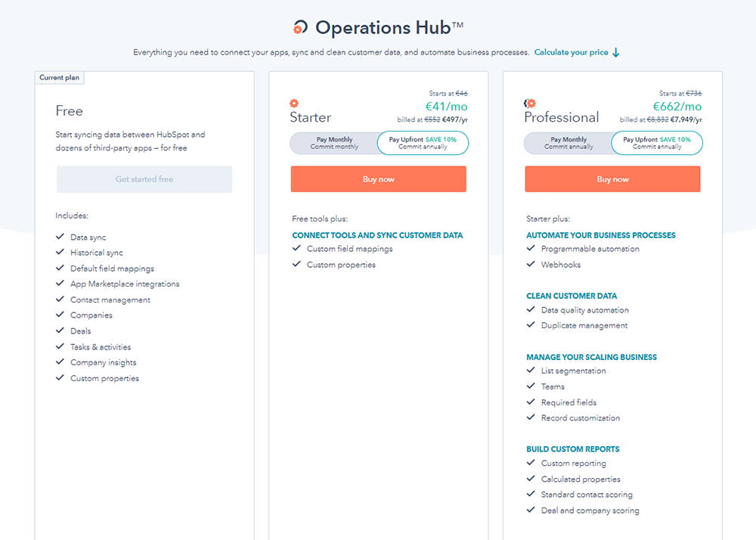
Task: Click Custom field mappings feature
Action: click(349, 249)
